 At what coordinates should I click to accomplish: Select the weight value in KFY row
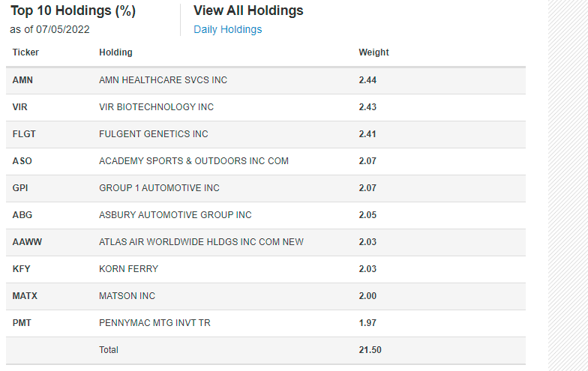pos(367,269)
